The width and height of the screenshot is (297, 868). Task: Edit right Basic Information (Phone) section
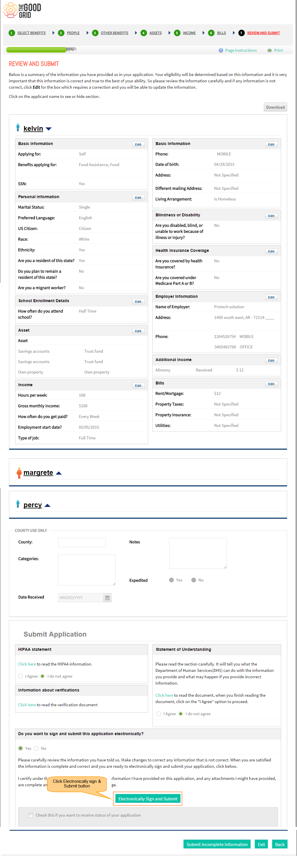coord(271,144)
